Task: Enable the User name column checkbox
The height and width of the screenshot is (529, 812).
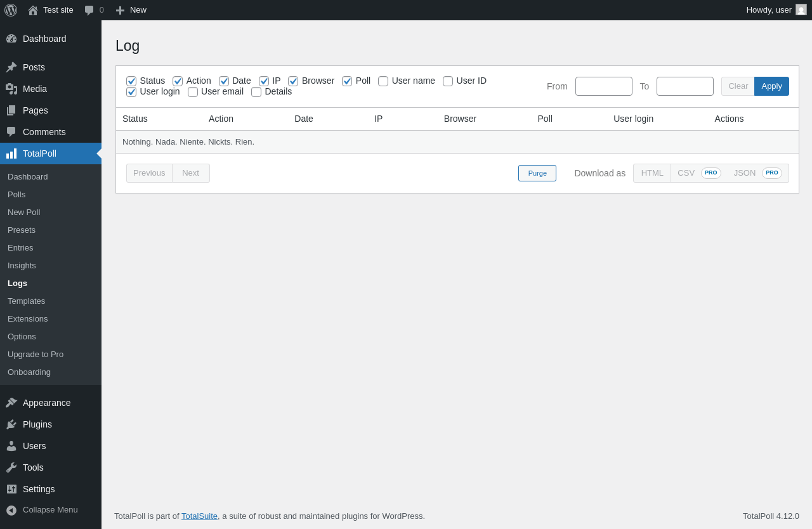Action: [383, 81]
